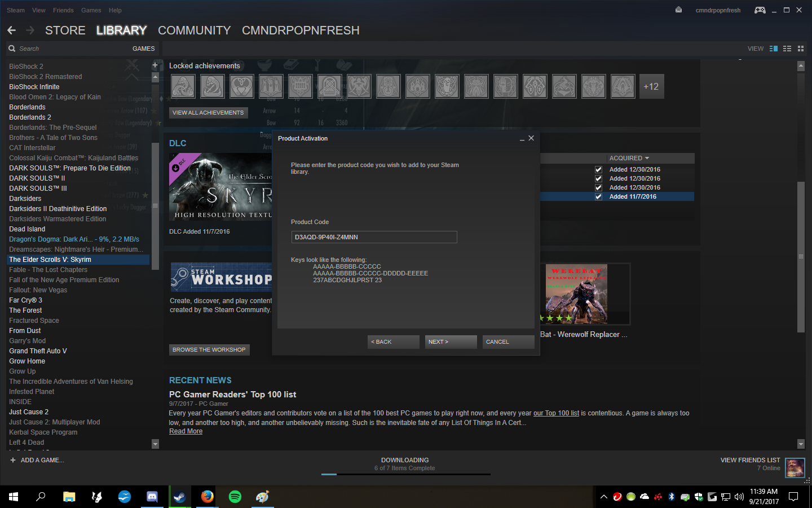Open the Friends menu

tap(63, 10)
